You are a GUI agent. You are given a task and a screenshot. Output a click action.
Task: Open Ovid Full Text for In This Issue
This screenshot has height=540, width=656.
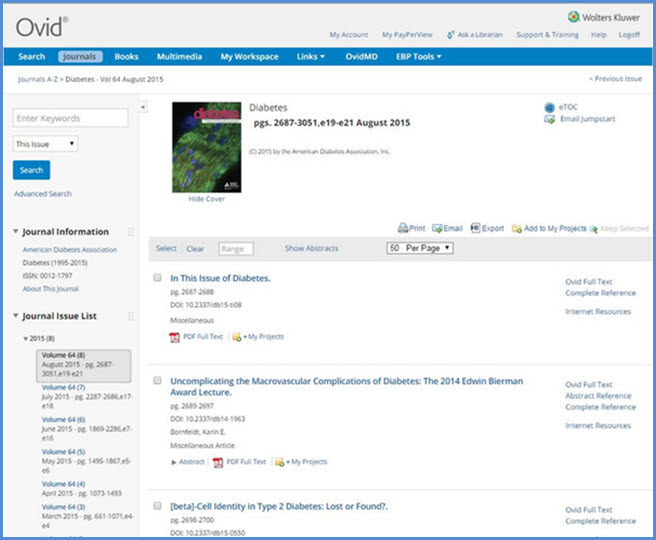(588, 282)
